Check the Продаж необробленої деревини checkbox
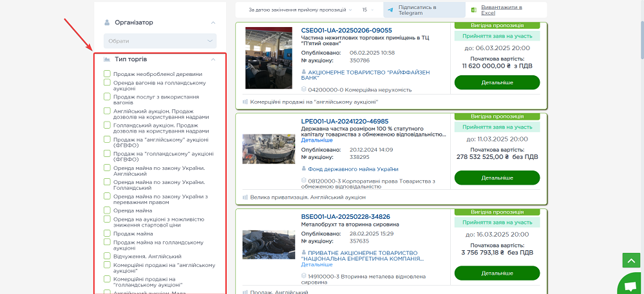The image size is (644, 294). pyautogui.click(x=108, y=74)
